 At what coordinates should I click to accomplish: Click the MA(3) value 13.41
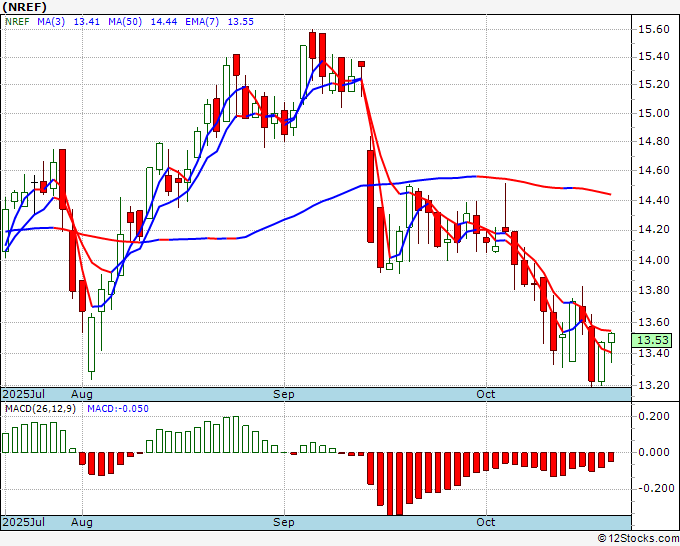click(x=86, y=21)
